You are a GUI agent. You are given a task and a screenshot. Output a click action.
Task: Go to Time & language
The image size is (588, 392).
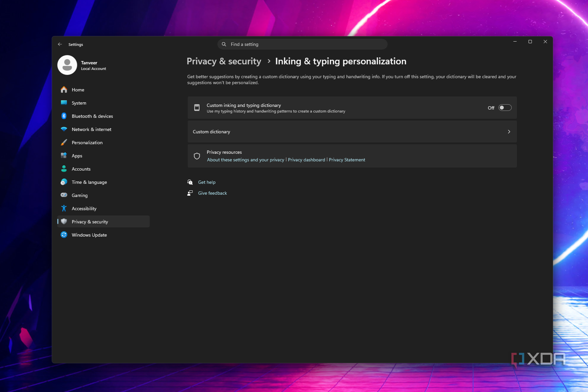[x=103, y=182]
